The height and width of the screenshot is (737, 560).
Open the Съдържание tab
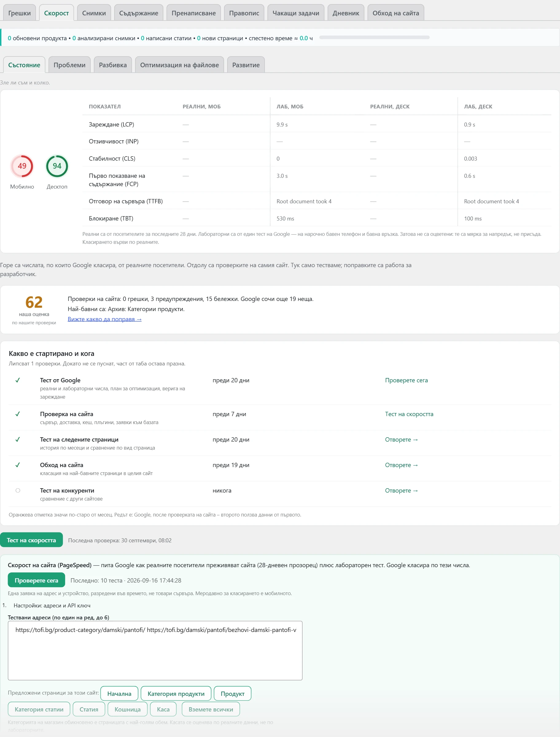pos(139,13)
